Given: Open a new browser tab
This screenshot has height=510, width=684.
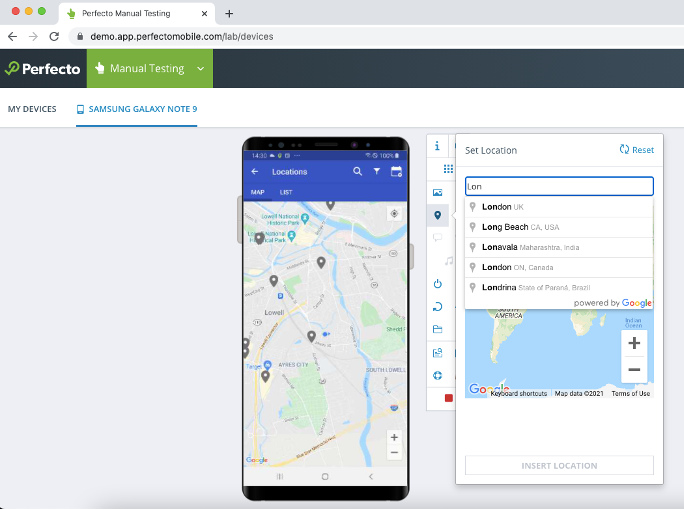Looking at the screenshot, I should click(x=229, y=14).
